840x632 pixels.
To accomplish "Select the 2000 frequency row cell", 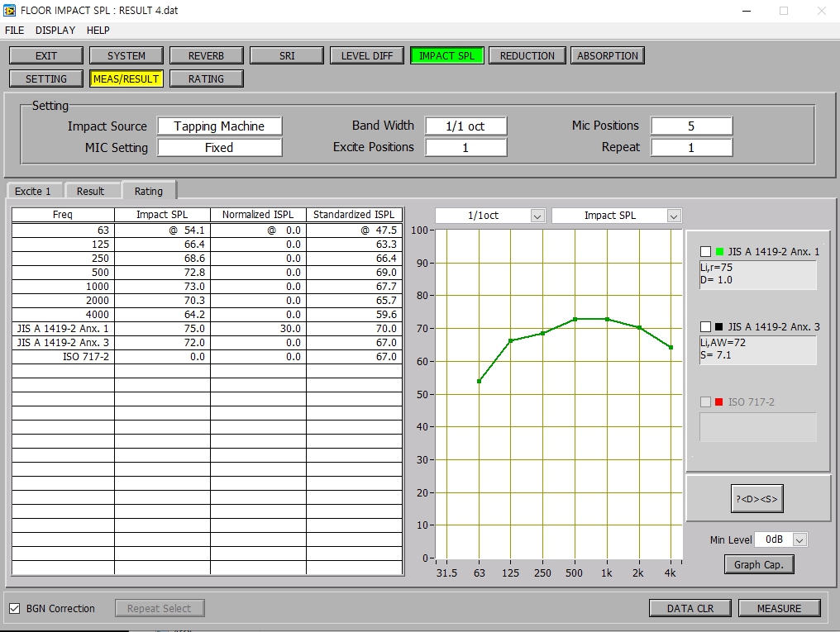I will coord(63,300).
